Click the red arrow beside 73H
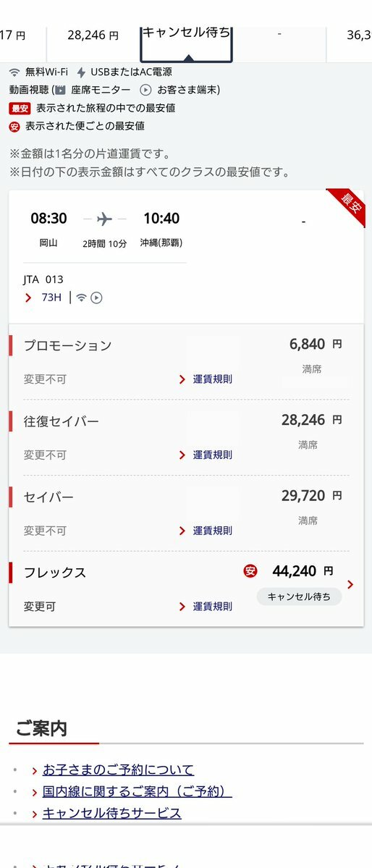This screenshot has width=372, height=868. [28, 298]
